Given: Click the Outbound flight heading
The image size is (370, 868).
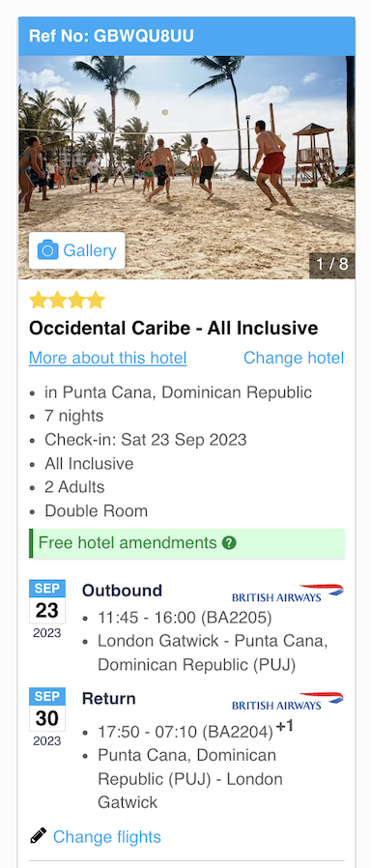Looking at the screenshot, I should click(123, 591).
